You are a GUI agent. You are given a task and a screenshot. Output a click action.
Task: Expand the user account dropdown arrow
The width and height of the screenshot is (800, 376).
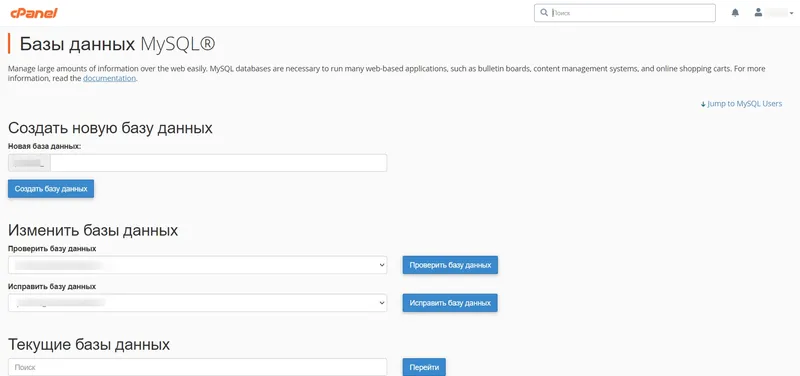pyautogui.click(x=792, y=14)
